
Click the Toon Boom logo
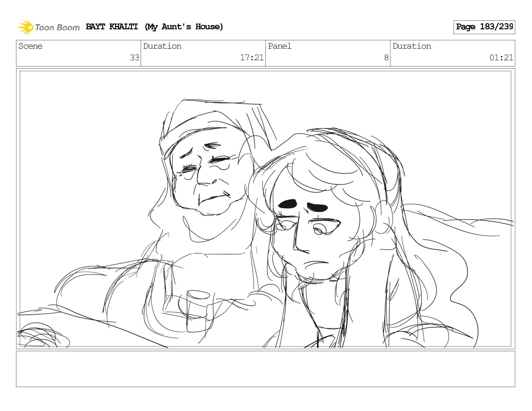click(x=48, y=27)
